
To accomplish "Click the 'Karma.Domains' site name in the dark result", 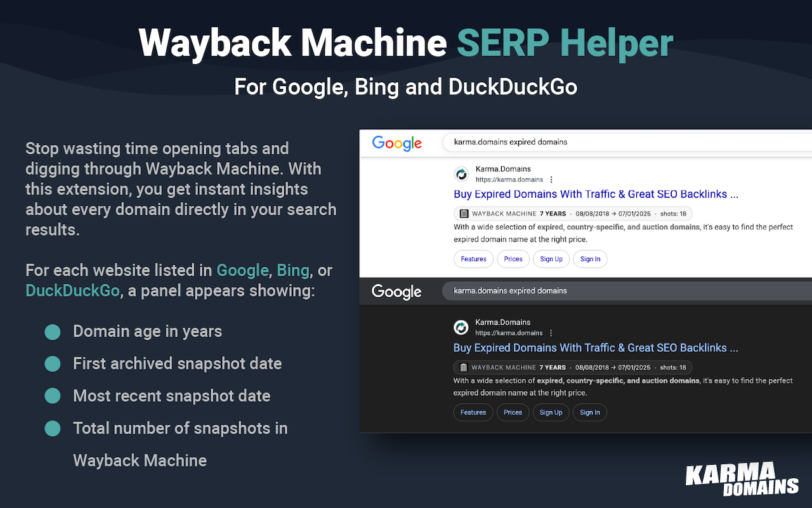I will click(x=502, y=322).
